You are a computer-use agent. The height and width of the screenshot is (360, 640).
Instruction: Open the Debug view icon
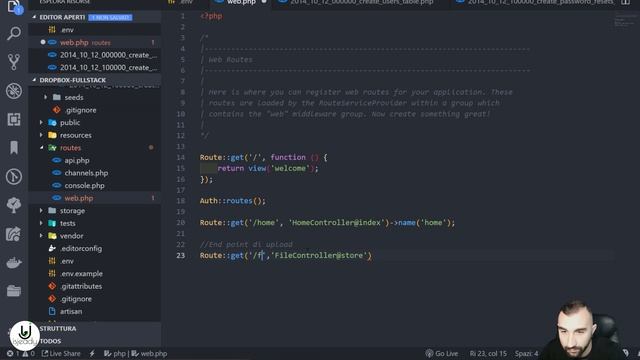14,91
